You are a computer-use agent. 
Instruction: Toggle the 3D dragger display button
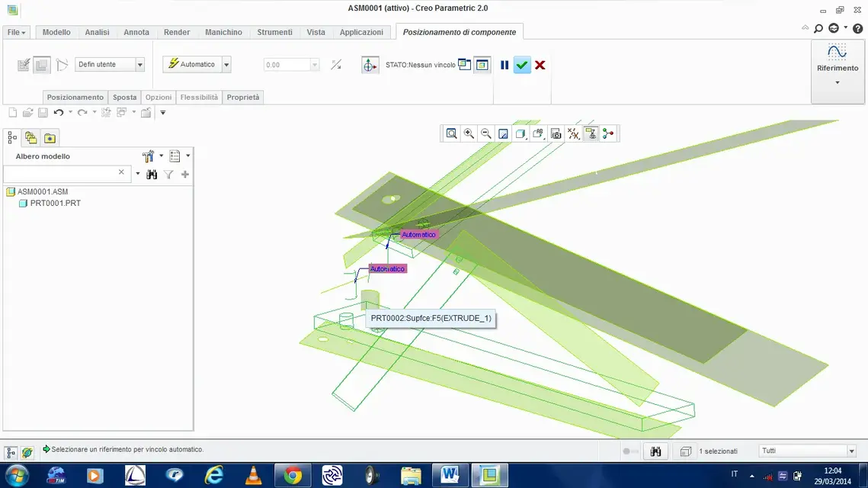click(x=370, y=65)
